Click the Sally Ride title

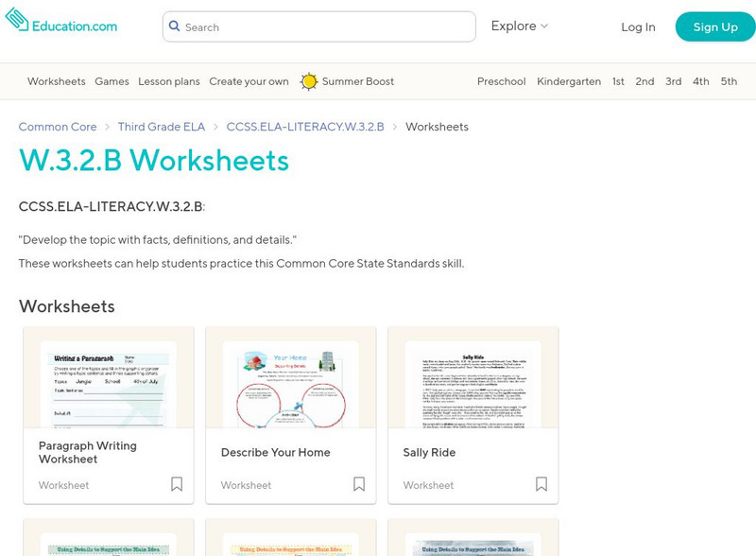click(x=429, y=453)
